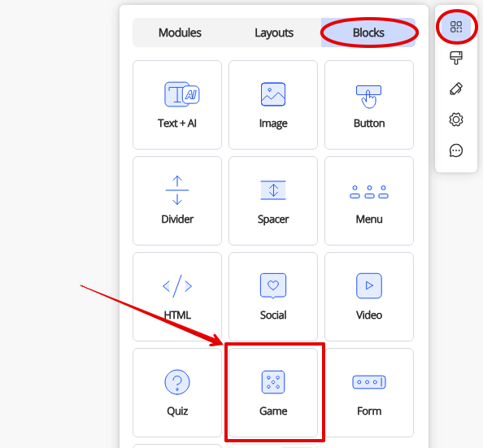Add the Menu block
Viewport: 483px width, 448px height.
(x=369, y=201)
